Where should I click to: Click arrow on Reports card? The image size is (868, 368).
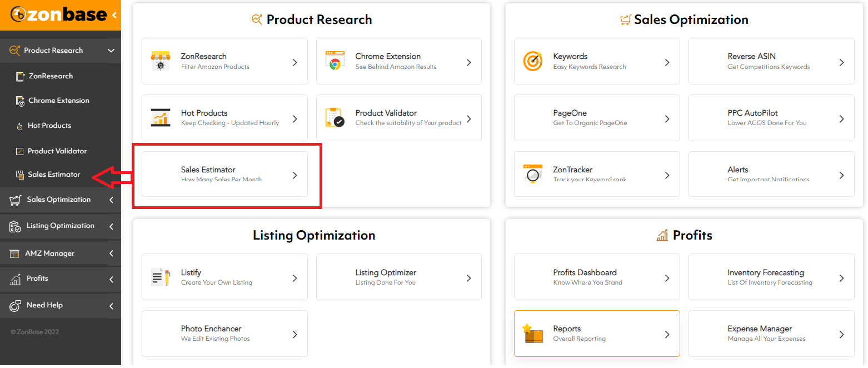667,334
